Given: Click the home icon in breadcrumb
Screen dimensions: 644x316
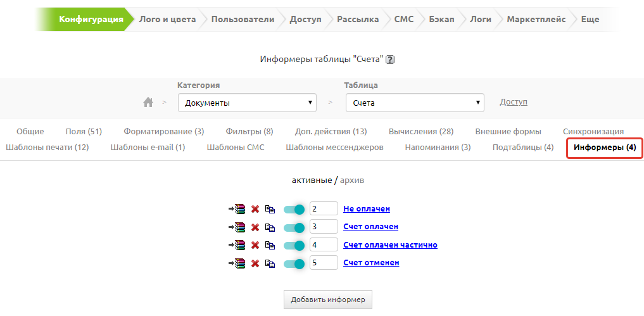Looking at the screenshot, I should click(148, 102).
